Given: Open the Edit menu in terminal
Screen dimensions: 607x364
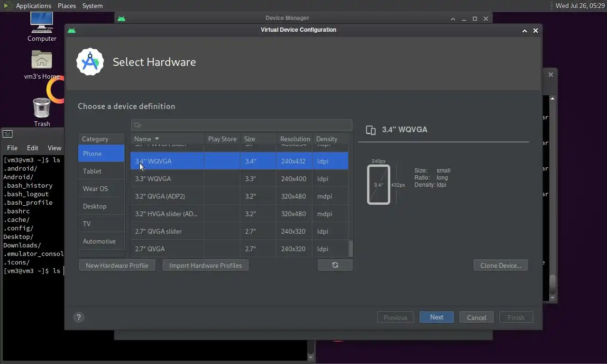Looking at the screenshot, I should 32,148.
